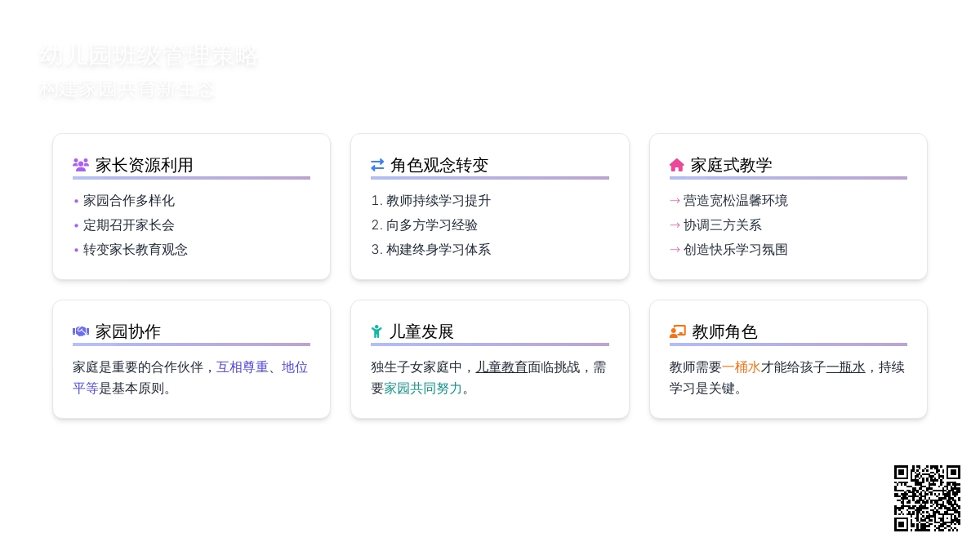Select the 儿童发展 card heading
The height and width of the screenshot is (551, 980).
(421, 331)
